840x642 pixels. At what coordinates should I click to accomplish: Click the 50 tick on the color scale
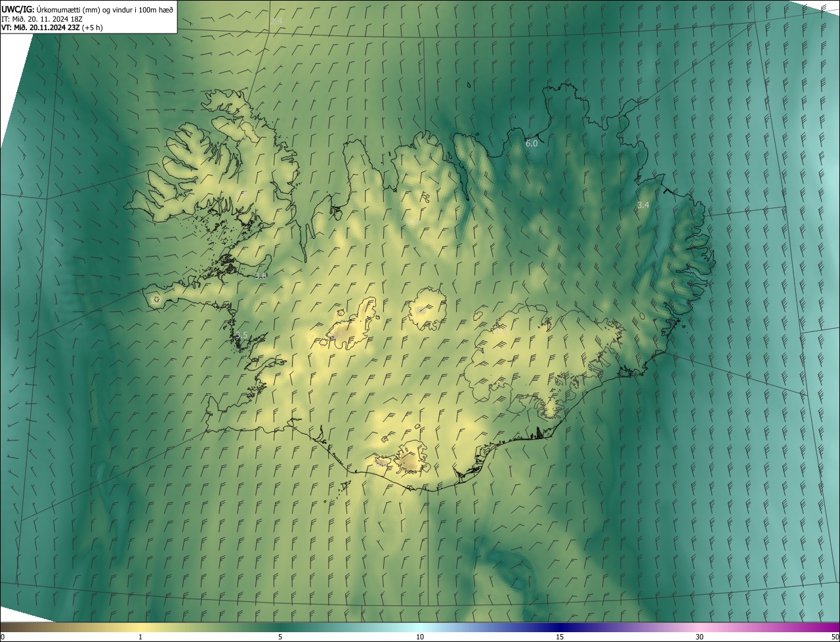tap(835, 637)
